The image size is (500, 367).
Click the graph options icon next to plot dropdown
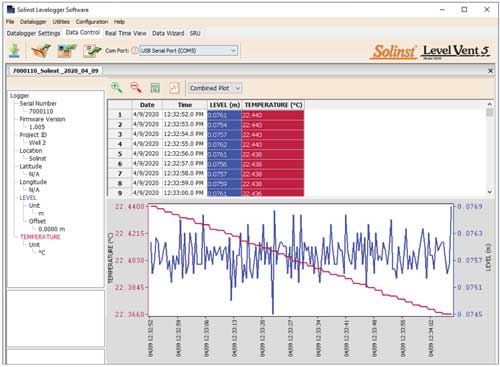pyautogui.click(x=174, y=88)
